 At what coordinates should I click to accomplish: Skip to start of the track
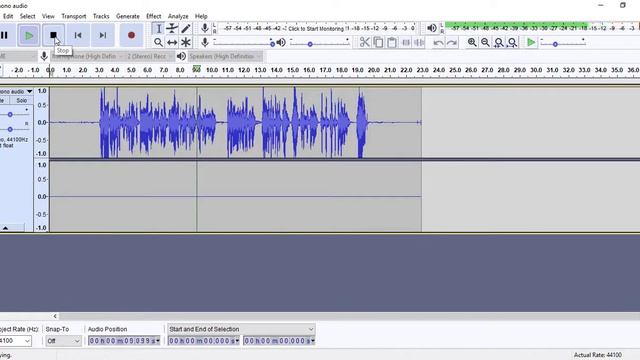78,35
